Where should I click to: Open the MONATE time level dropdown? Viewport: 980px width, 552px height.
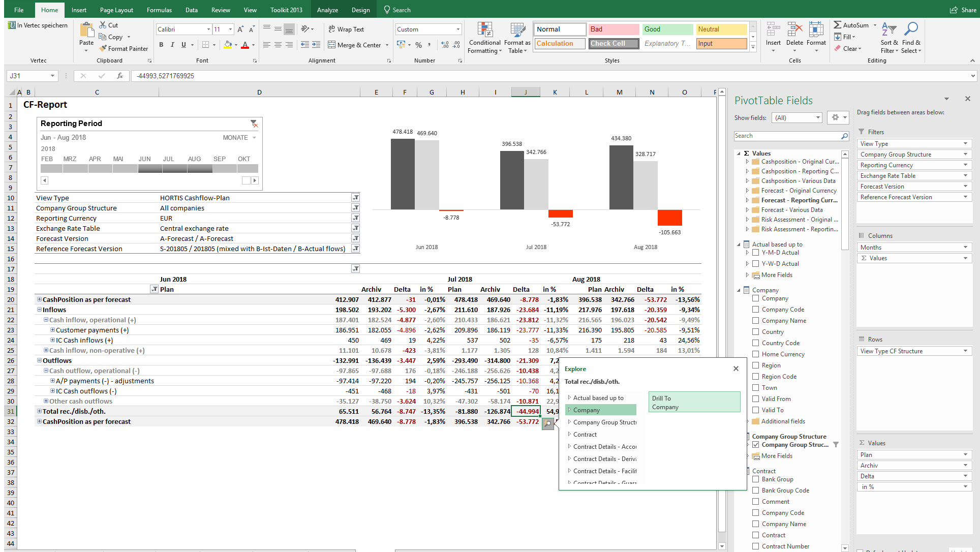pos(254,138)
